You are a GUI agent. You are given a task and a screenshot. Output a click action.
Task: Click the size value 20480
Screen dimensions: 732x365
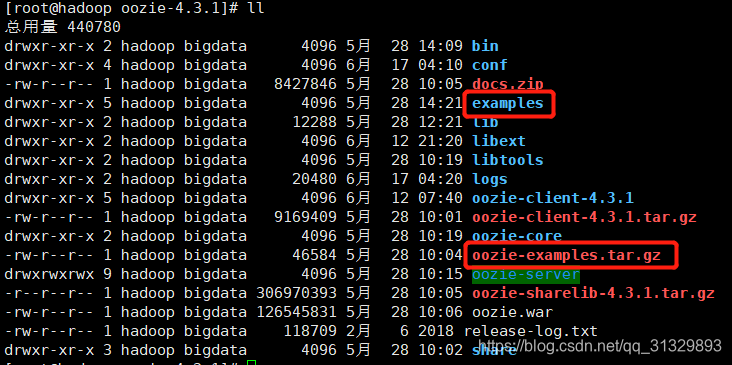click(x=314, y=179)
